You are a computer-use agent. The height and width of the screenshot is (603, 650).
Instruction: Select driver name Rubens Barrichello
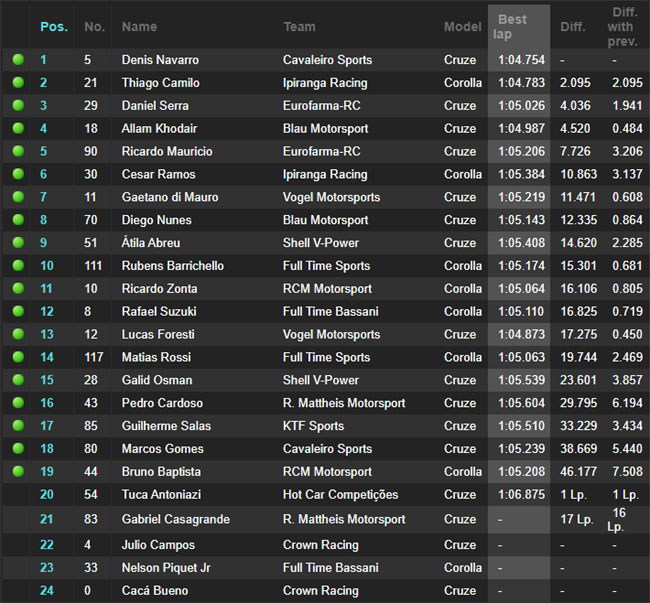point(172,265)
